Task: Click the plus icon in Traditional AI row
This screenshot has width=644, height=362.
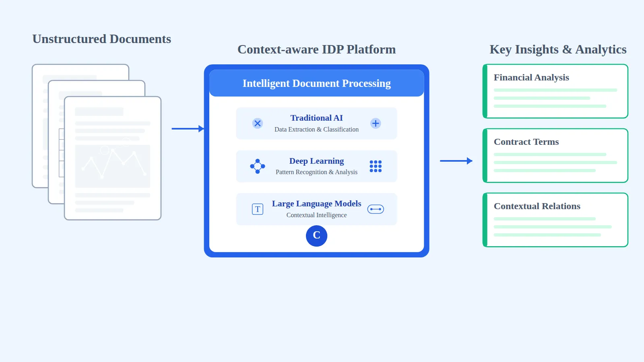Action: click(376, 123)
